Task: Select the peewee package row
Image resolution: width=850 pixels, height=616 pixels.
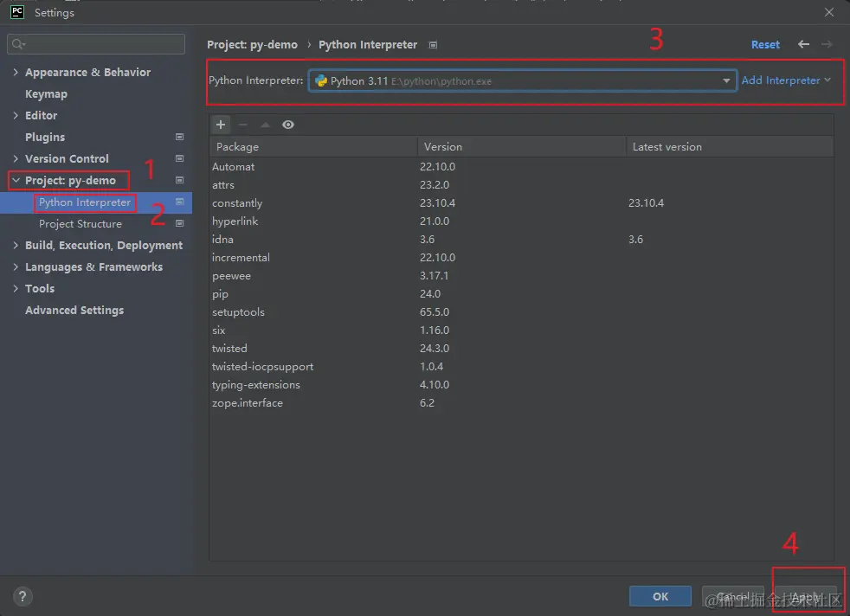Action: tap(521, 276)
